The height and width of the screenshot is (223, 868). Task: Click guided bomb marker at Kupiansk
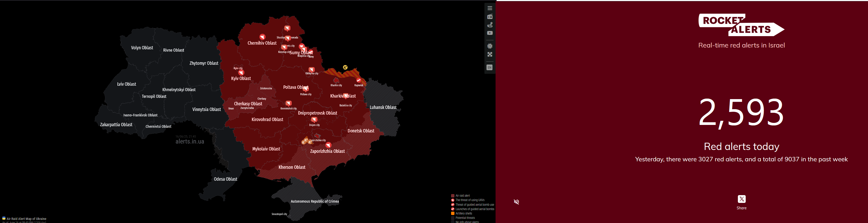pos(359,80)
